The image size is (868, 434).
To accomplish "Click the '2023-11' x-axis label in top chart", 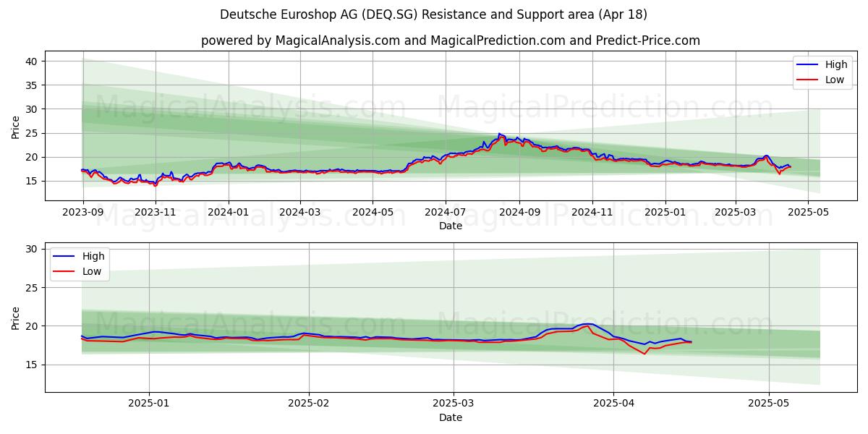I will click(156, 213).
